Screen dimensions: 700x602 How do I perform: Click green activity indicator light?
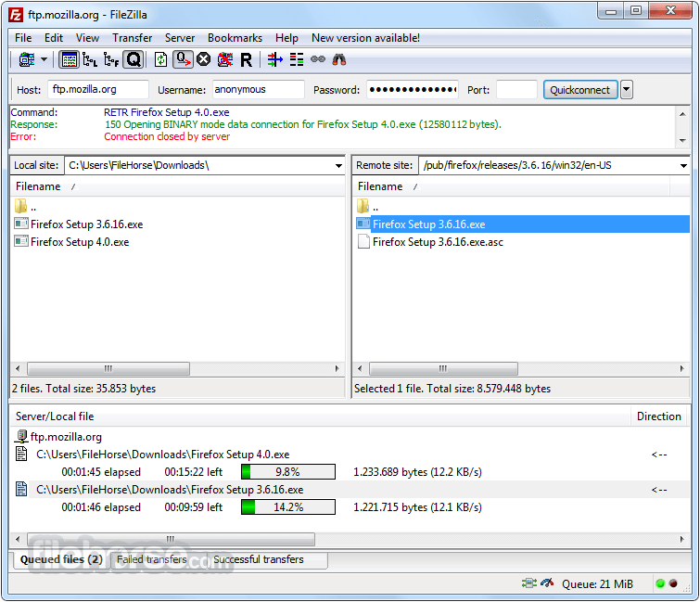pos(660,583)
